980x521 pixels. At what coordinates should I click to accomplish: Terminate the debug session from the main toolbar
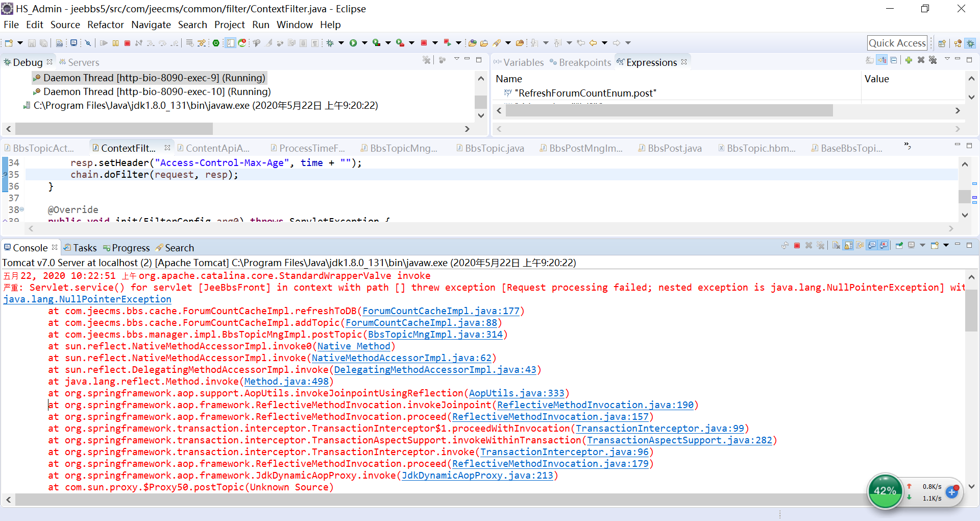tap(127, 43)
